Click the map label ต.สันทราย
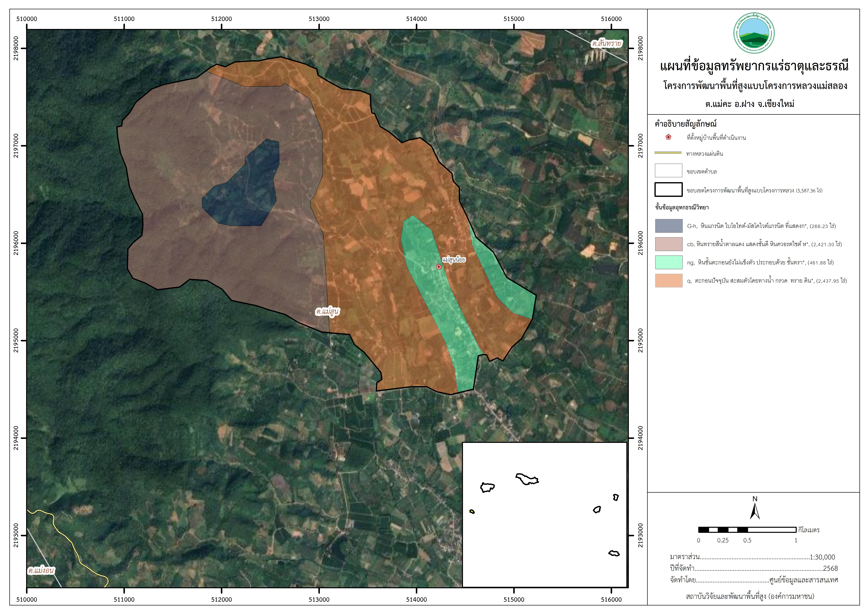The width and height of the screenshot is (868, 614). (607, 43)
